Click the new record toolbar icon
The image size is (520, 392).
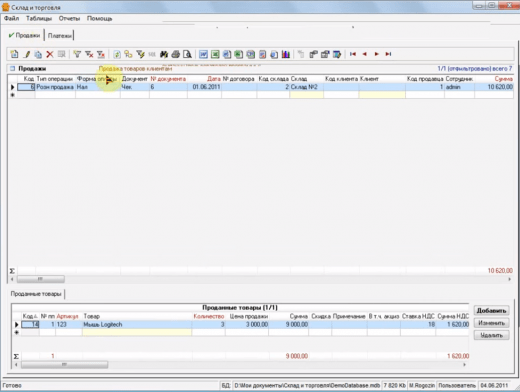click(14, 54)
